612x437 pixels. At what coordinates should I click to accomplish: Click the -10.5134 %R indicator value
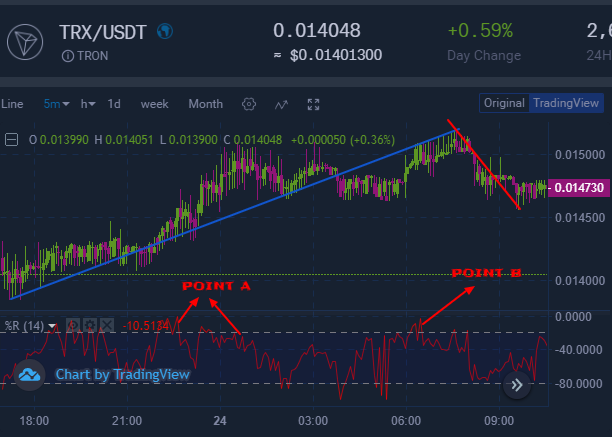tap(146, 325)
